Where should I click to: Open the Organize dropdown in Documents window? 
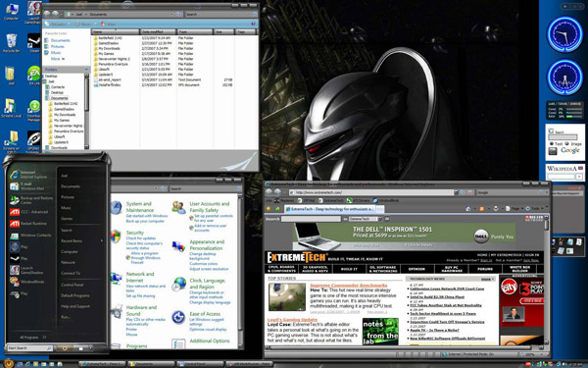(58, 24)
